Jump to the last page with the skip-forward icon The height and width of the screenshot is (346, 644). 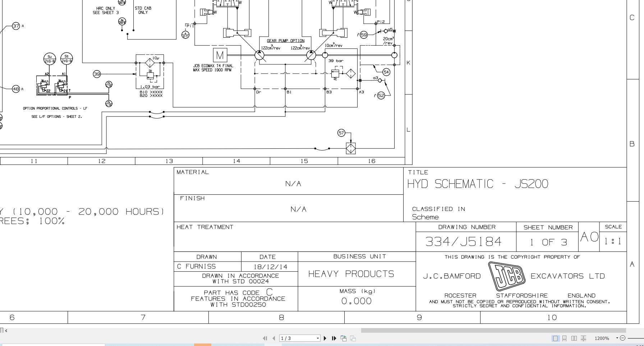[x=334, y=338]
